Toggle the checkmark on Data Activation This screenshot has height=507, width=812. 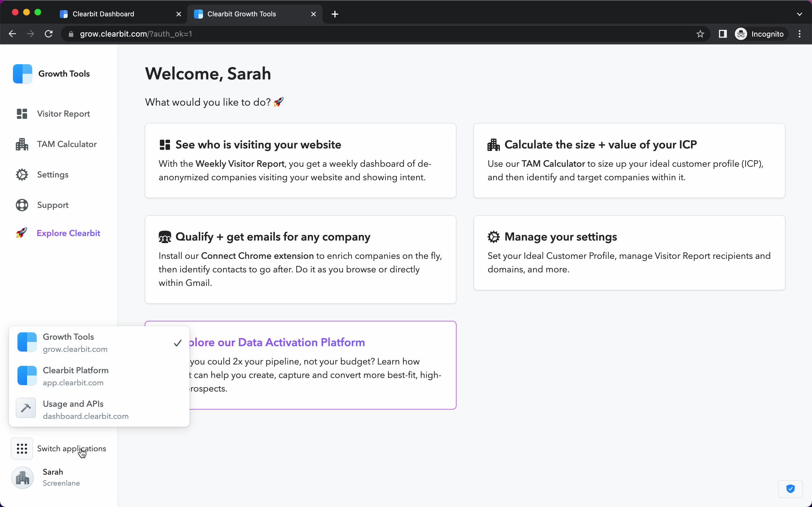(178, 343)
